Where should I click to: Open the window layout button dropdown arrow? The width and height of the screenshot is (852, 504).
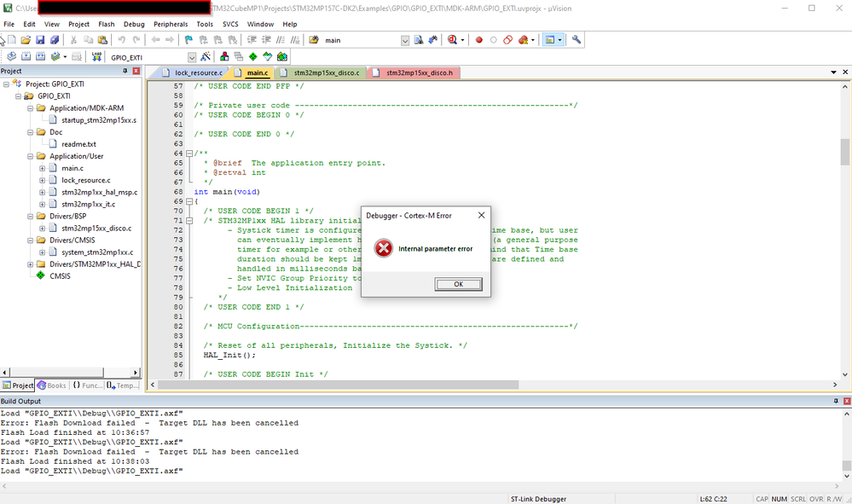tap(559, 40)
